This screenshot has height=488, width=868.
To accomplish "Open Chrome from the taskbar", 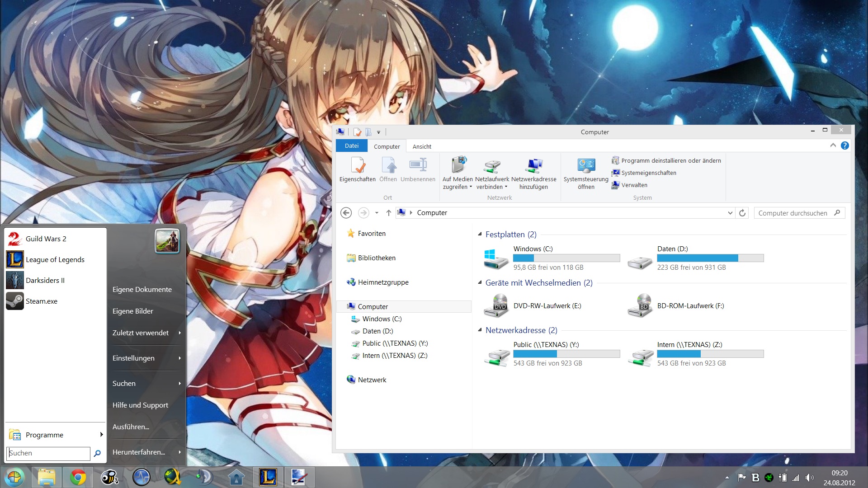I will tap(78, 477).
